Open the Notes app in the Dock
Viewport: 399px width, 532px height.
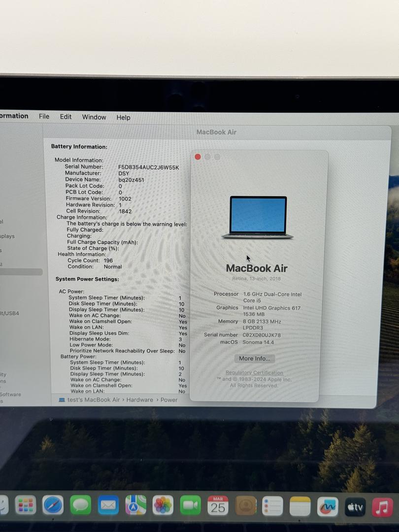(x=300, y=506)
